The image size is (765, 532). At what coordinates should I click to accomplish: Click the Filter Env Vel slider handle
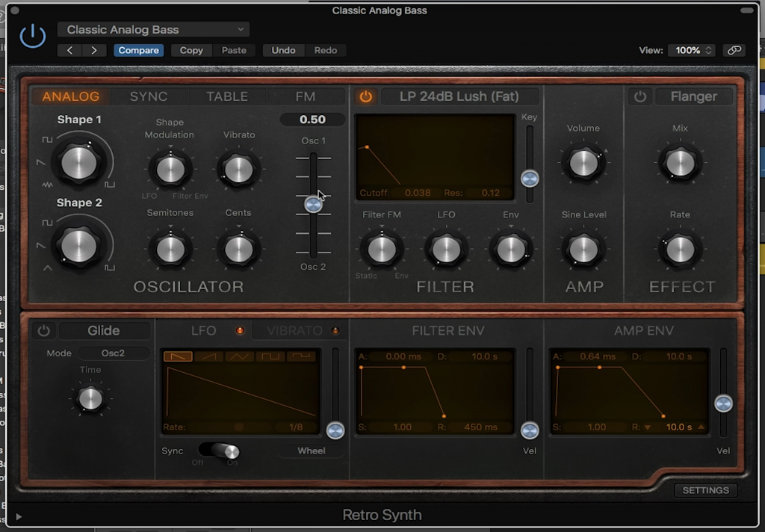[530, 430]
